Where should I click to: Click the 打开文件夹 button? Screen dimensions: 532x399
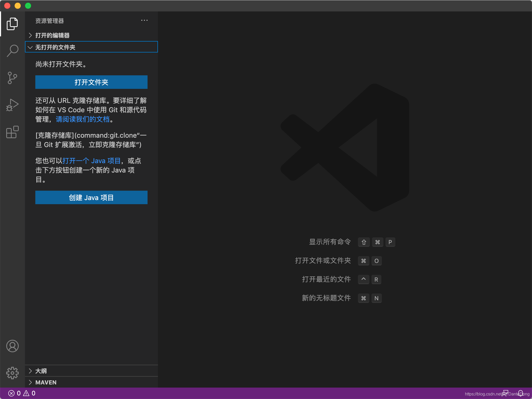tap(91, 82)
